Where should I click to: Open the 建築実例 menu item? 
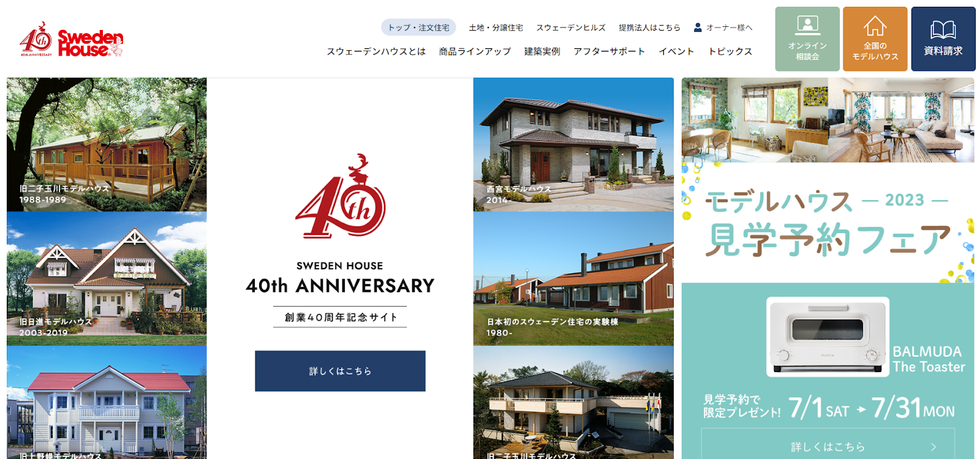[x=542, y=51]
